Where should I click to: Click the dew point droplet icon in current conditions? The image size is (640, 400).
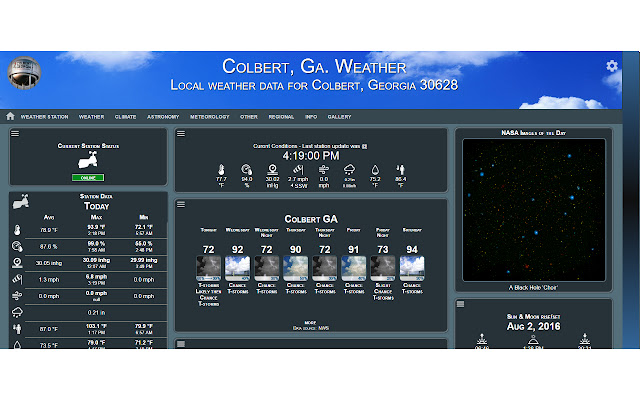tap(375, 170)
